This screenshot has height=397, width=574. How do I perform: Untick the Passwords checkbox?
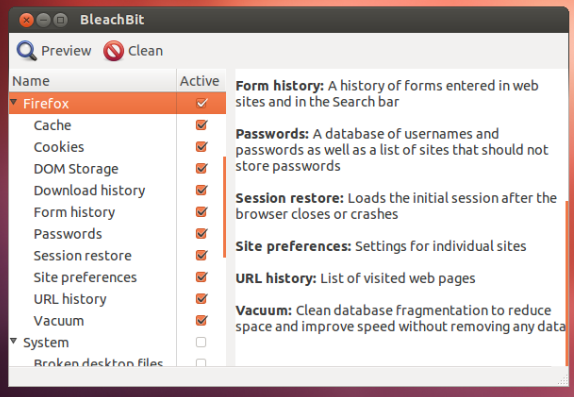tap(201, 233)
